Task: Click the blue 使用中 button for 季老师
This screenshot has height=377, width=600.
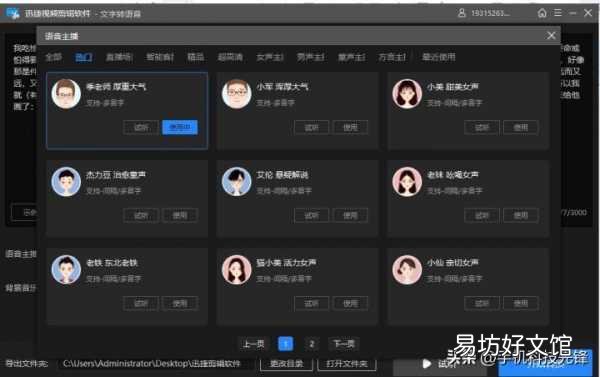Action: click(x=180, y=127)
